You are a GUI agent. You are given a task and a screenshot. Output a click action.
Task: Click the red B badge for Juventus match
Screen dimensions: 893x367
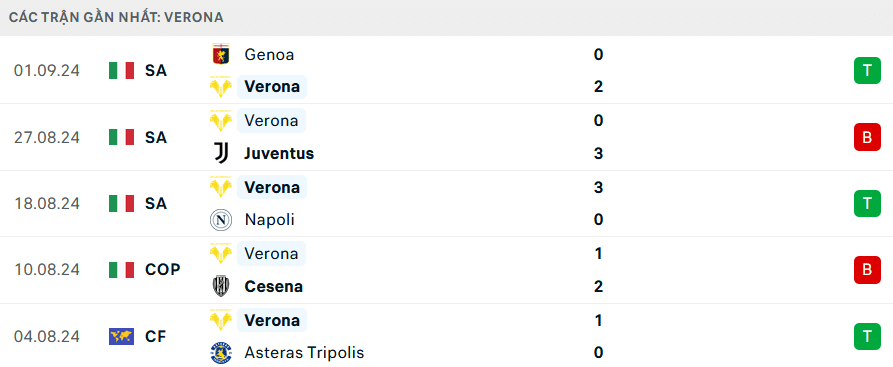[x=867, y=137]
